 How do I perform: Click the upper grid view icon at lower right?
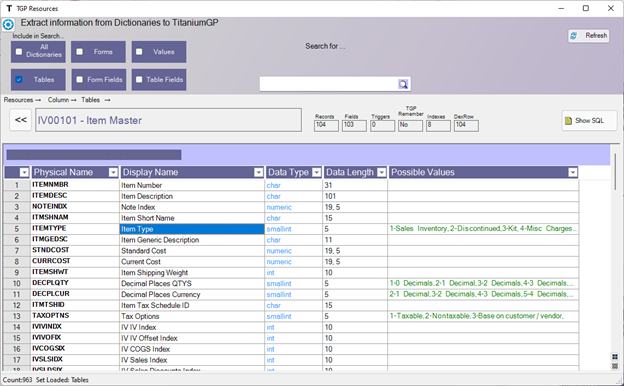click(615, 357)
